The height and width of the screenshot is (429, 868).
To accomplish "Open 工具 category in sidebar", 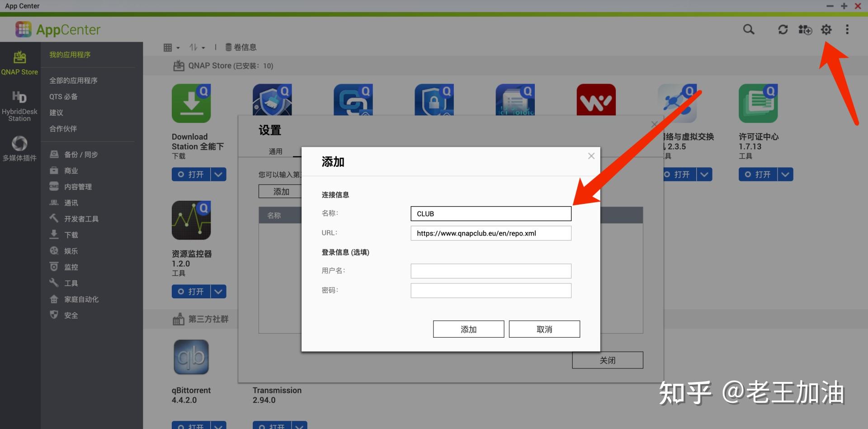I will [x=64, y=283].
